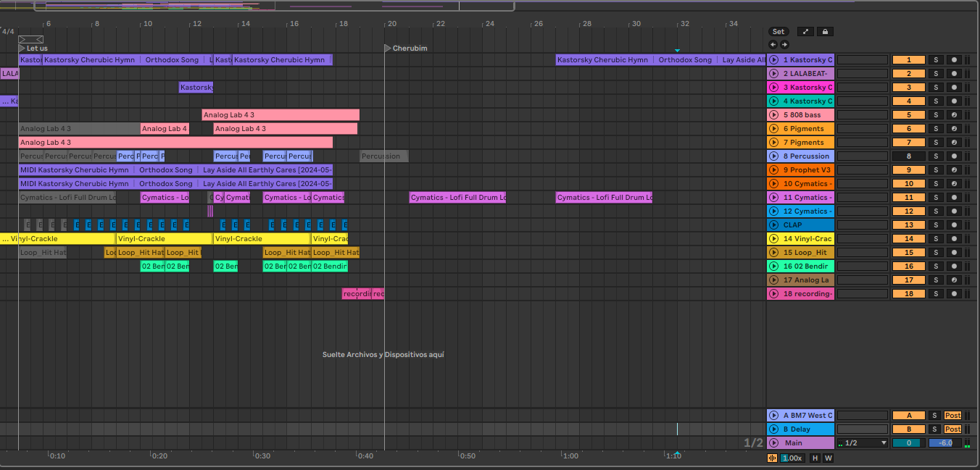Toggle track activator 2
This screenshot has height=470, width=980.
click(x=908, y=74)
